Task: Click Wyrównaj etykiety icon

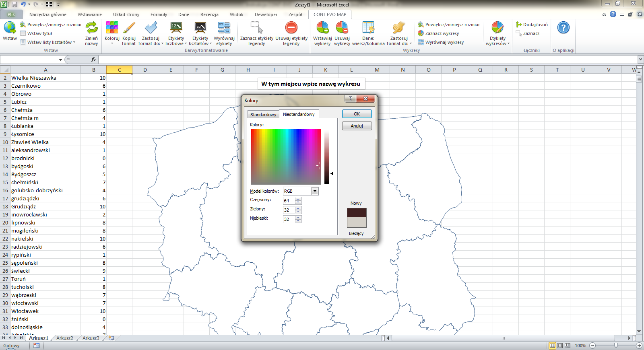Action: pyautogui.click(x=224, y=28)
